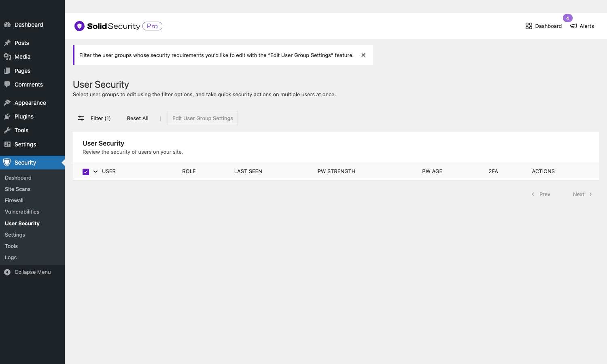Click the Media library icon

[x=7, y=57]
